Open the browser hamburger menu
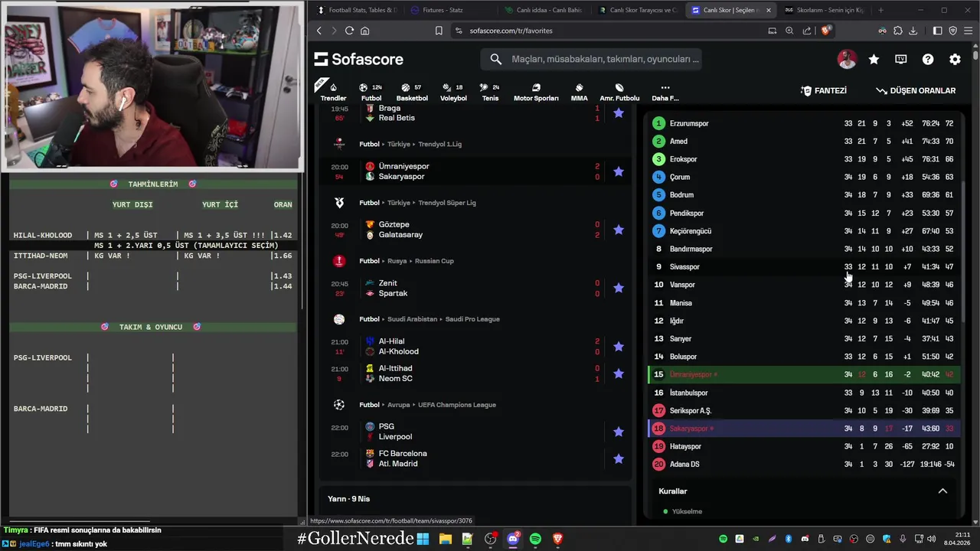The height and width of the screenshot is (551, 980). (969, 31)
